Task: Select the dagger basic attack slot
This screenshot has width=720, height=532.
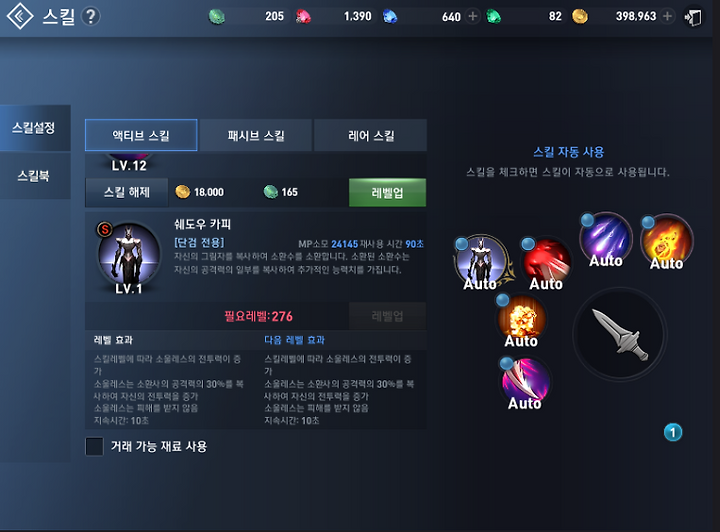Action: pyautogui.click(x=619, y=335)
